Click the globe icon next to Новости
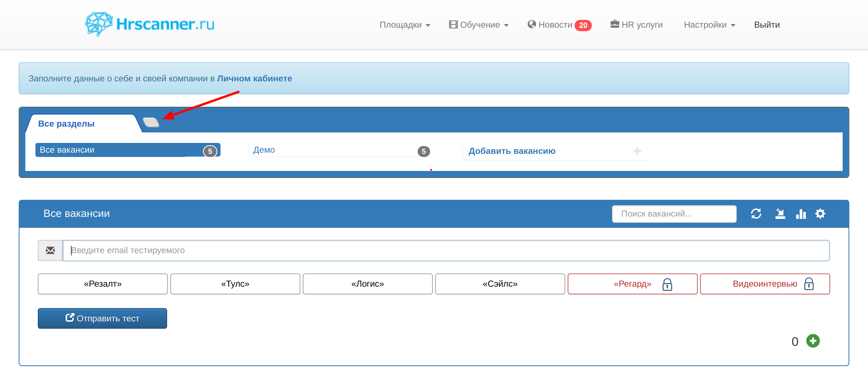 532,24
